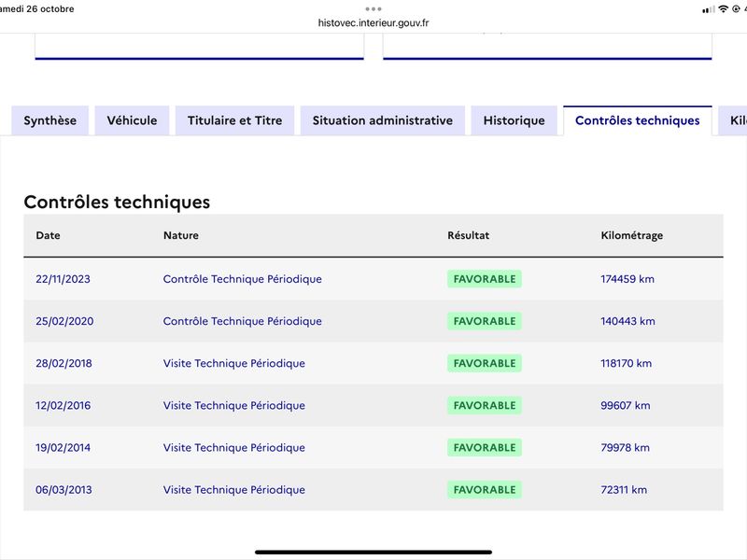
Task: Open the partially visible Kilométrage tab
Action: (x=733, y=120)
